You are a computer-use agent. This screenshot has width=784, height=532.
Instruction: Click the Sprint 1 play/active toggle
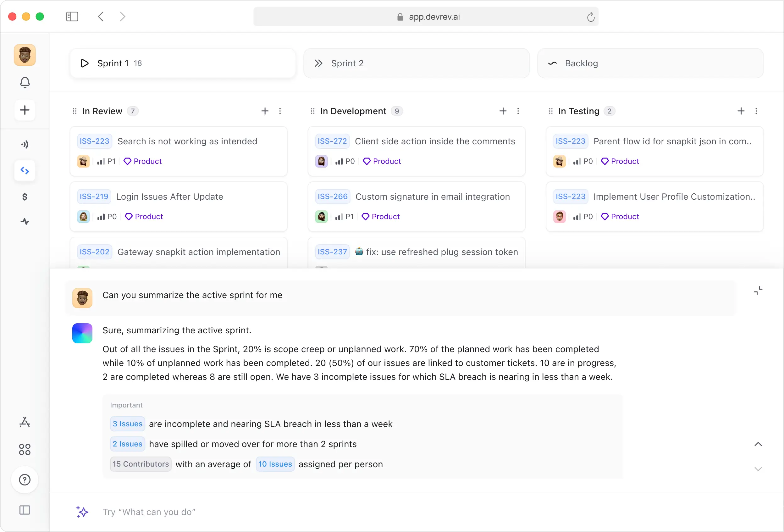pos(85,64)
